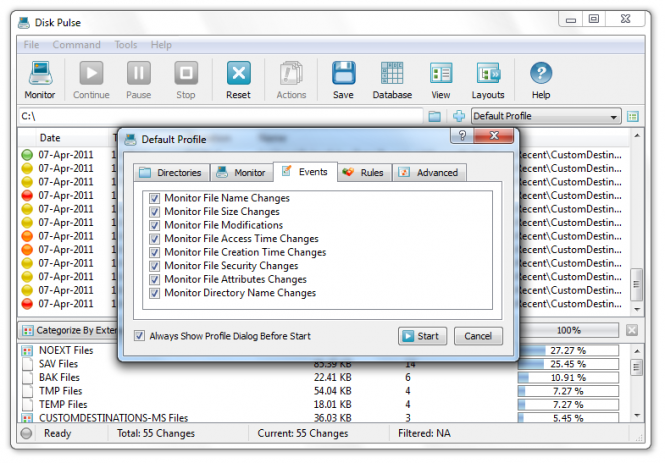Select the Events tab
The width and height of the screenshot is (665, 463).
pos(305,172)
